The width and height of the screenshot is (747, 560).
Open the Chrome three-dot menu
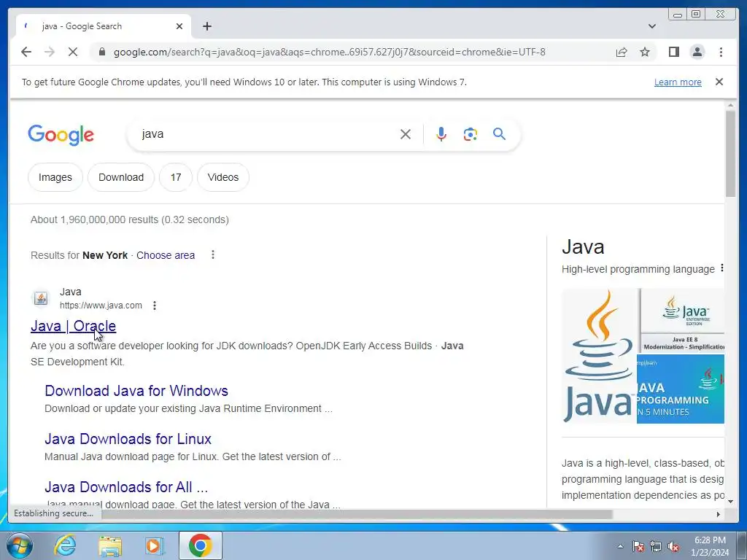click(x=721, y=52)
